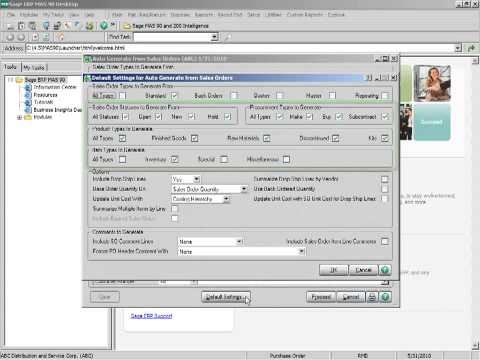Uncheck the Raw Materials product type

click(x=267, y=138)
